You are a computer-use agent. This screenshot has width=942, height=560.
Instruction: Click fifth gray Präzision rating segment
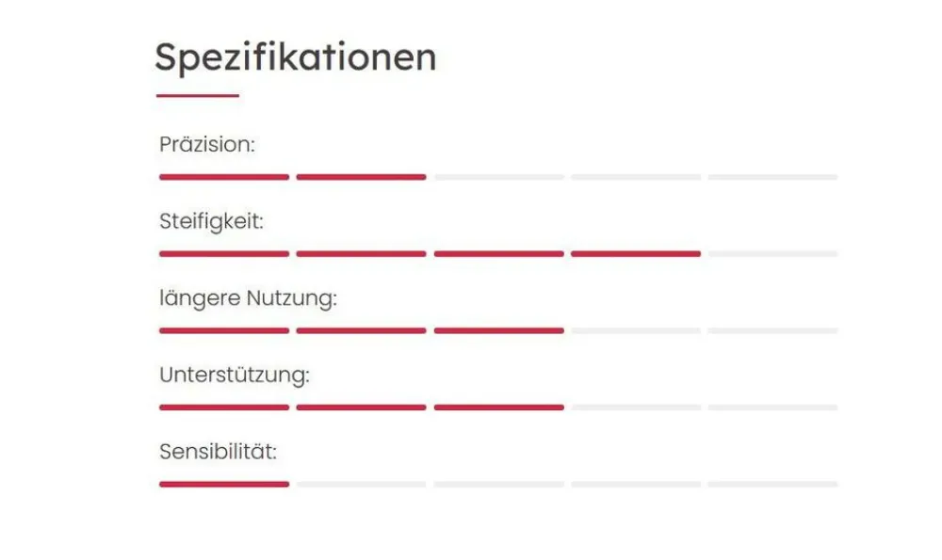(x=772, y=177)
